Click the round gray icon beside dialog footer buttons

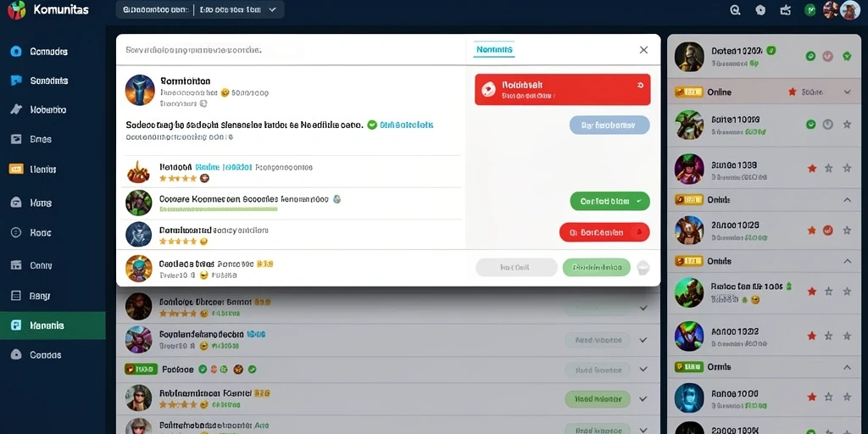(x=643, y=268)
